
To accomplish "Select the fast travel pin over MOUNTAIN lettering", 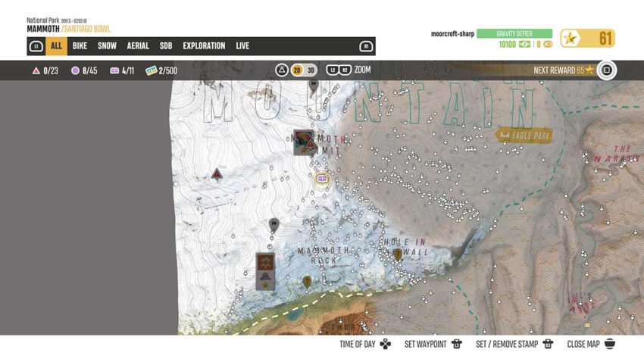I will (314, 86).
